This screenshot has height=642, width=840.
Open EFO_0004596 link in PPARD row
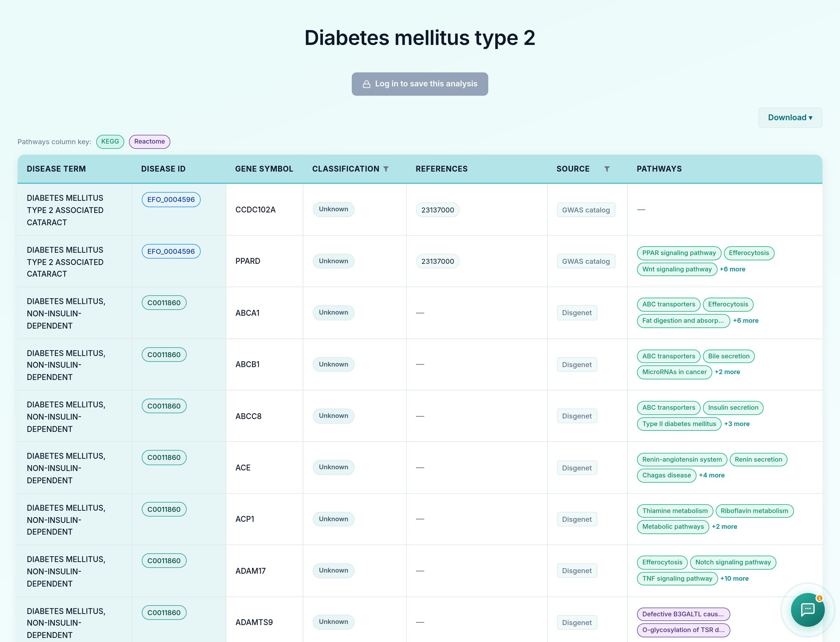click(x=171, y=252)
